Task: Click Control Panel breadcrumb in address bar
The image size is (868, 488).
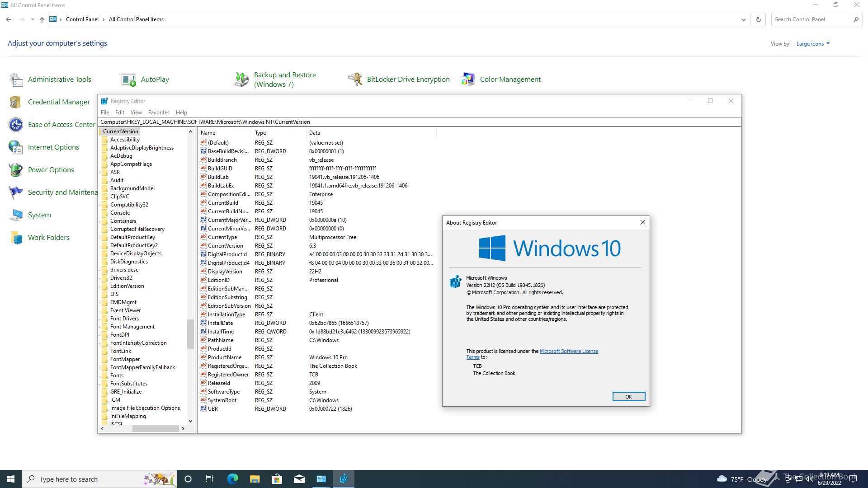Action: point(82,19)
